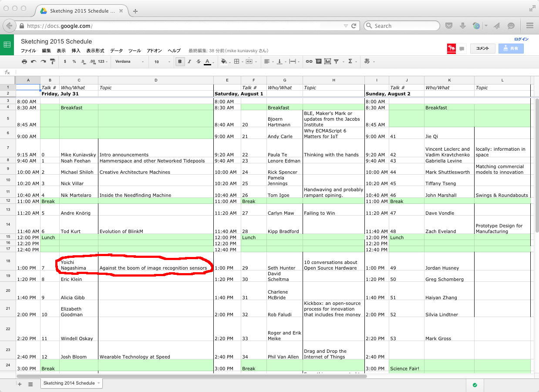
Task: Click the paper plane share icon
Action: (x=497, y=26)
